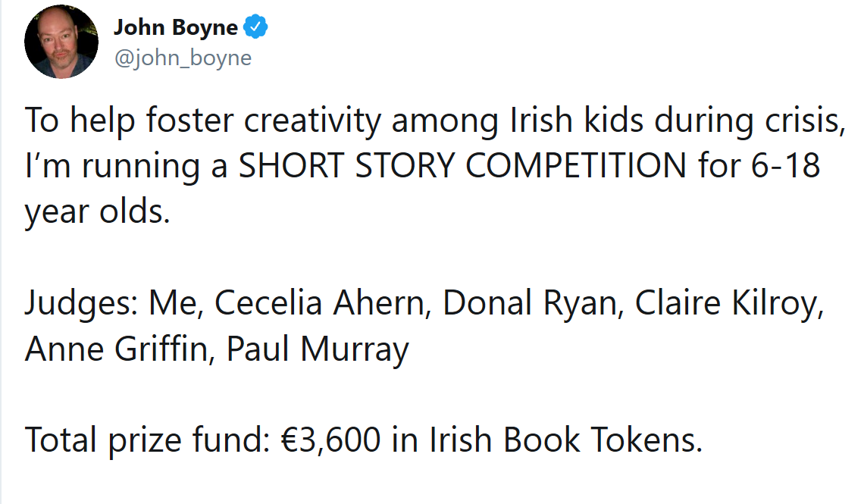Click the blue verified badge
The image size is (864, 504).
coord(255,27)
